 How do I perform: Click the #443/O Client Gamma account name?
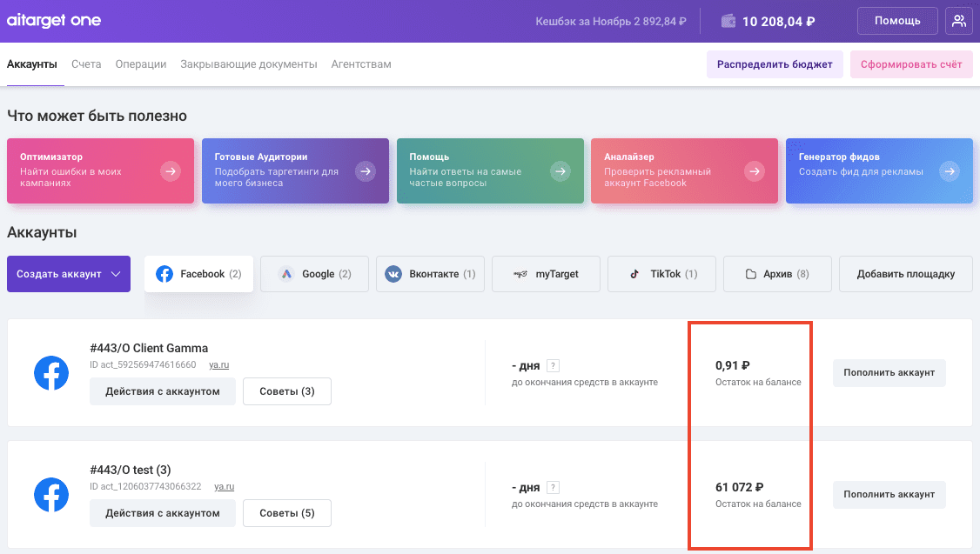pos(149,348)
